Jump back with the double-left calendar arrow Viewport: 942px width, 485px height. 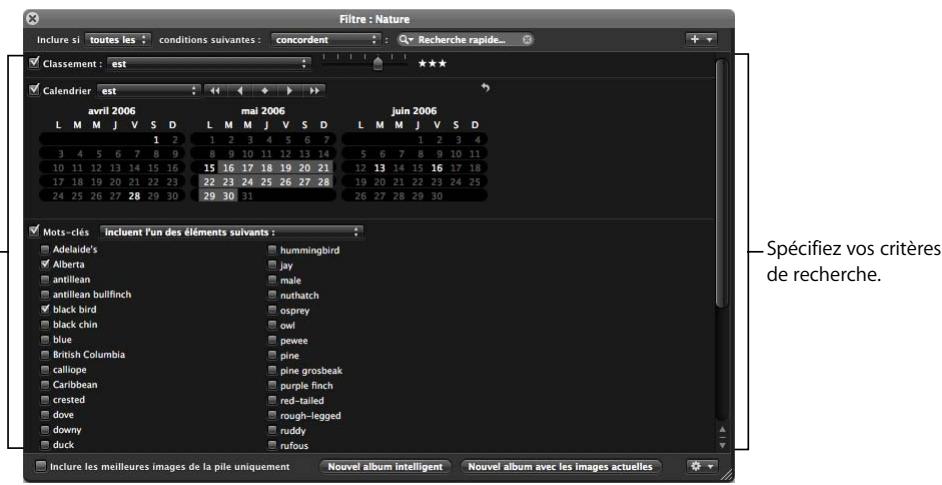click(x=214, y=91)
